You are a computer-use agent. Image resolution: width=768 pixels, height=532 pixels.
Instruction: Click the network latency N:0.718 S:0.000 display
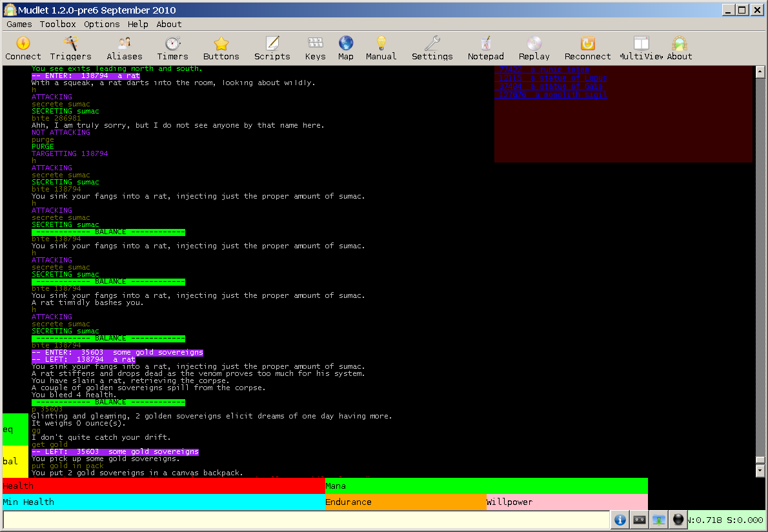point(726,520)
